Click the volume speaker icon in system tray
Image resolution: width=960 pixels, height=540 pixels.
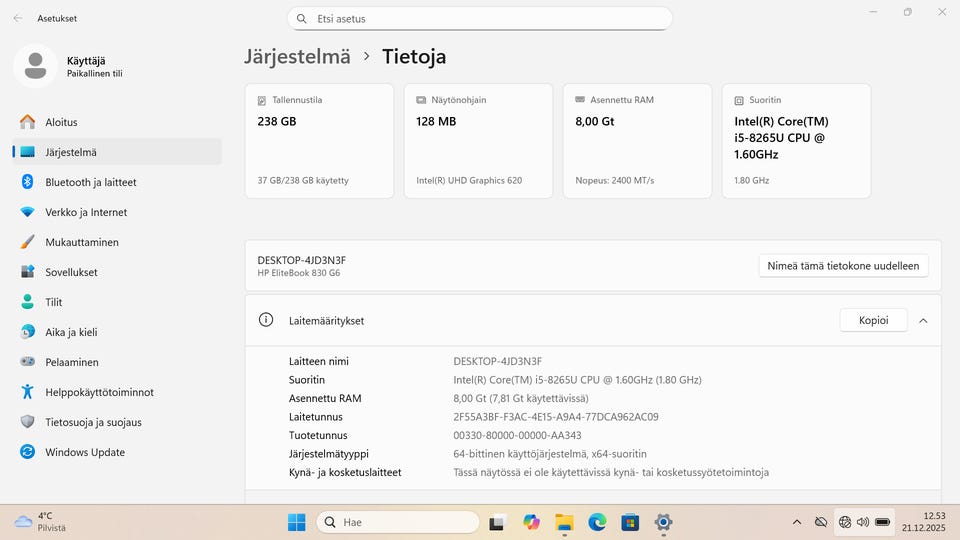tap(863, 522)
